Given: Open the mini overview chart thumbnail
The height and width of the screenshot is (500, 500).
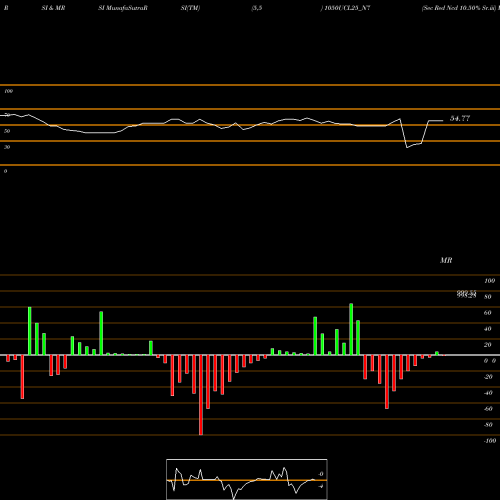Looking at the screenshot, I should click(x=247, y=479).
